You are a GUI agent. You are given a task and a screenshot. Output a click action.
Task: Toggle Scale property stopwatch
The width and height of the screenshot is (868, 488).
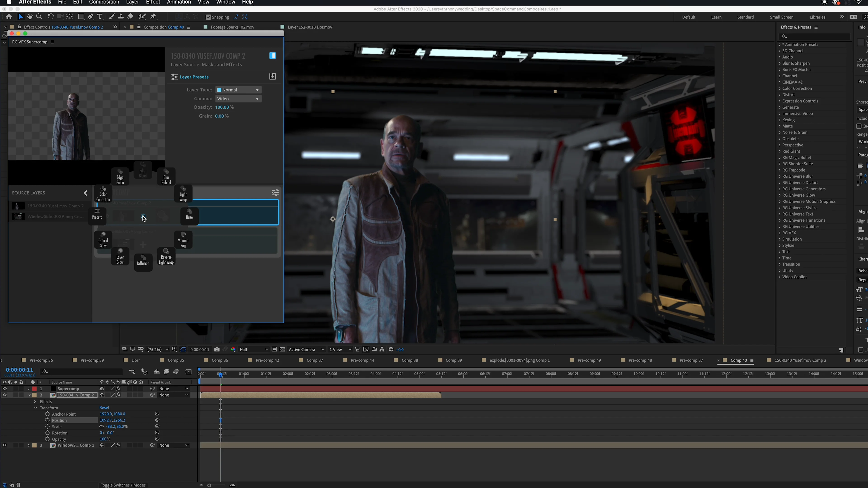(47, 426)
